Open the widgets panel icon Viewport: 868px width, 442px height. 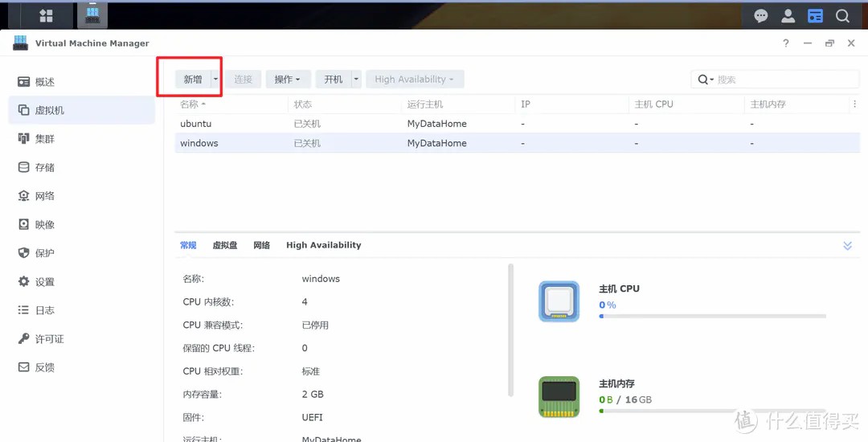pos(815,15)
